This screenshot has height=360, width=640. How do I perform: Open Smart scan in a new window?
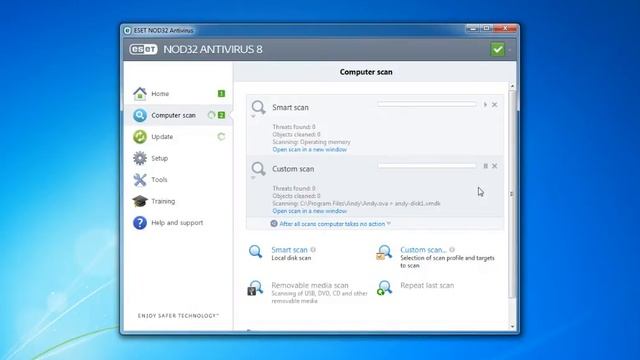[x=309, y=150]
